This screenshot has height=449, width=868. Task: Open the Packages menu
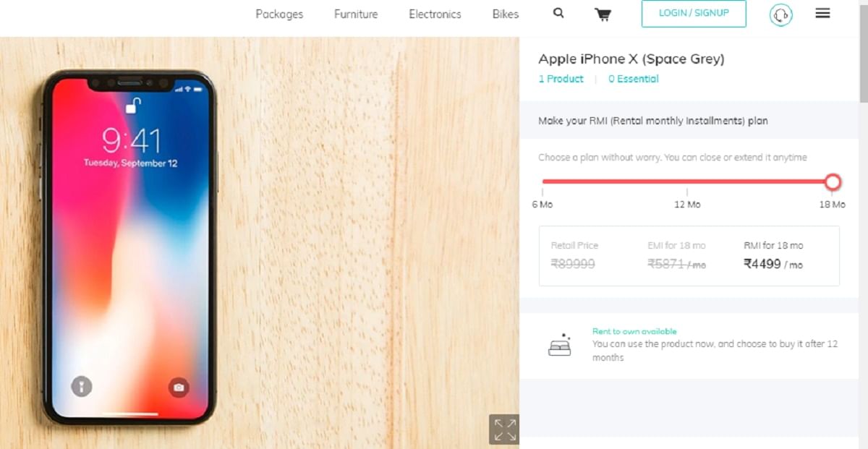(x=279, y=14)
